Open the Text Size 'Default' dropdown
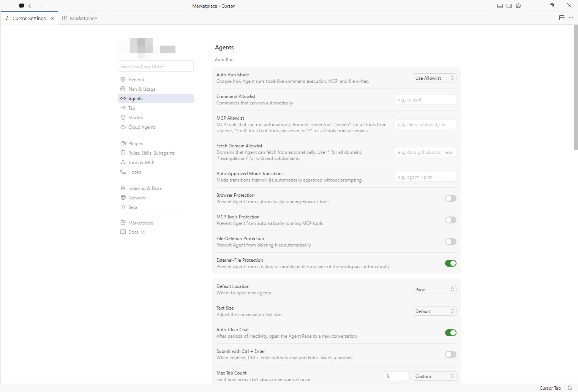 pyautogui.click(x=434, y=311)
